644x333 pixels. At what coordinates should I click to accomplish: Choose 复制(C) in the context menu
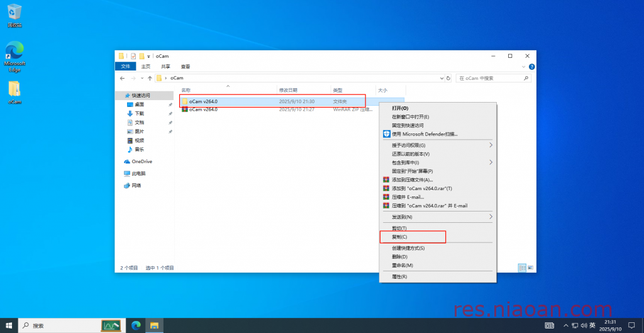(x=438, y=237)
